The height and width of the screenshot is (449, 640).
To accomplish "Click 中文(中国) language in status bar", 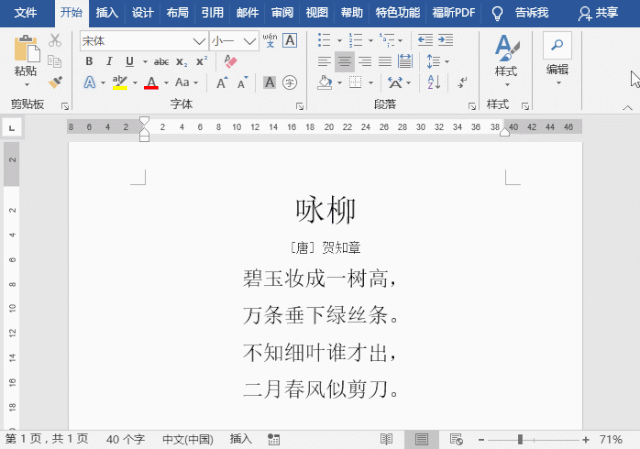I will tap(188, 439).
